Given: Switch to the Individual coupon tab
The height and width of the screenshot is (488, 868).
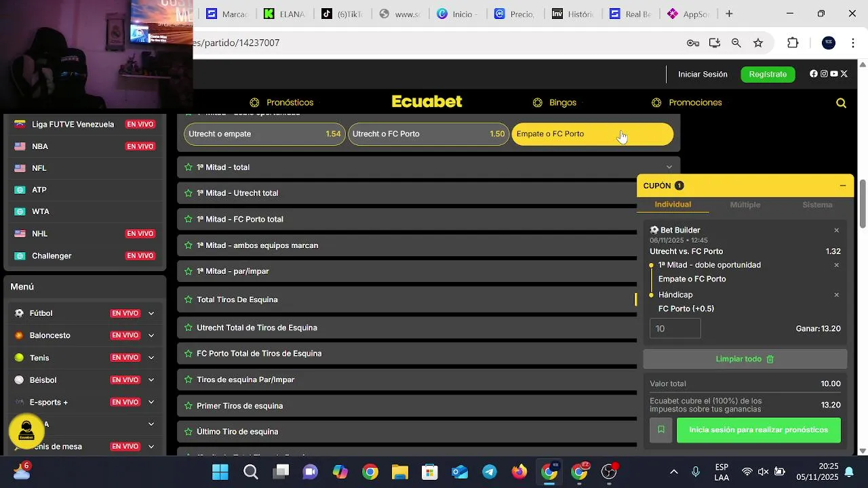Looking at the screenshot, I should [x=673, y=205].
